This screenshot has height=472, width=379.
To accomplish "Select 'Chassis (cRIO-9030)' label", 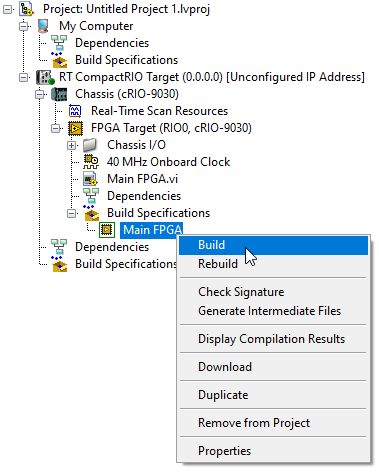I will 127,94.
